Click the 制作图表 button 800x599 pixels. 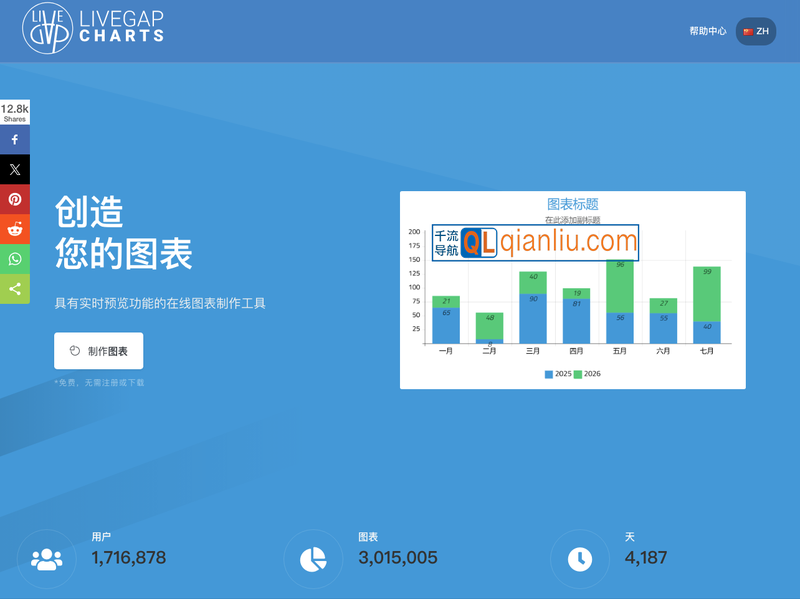(98, 350)
